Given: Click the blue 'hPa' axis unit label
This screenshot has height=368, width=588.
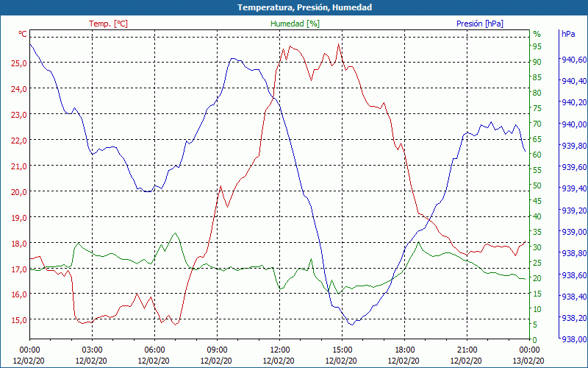Looking at the screenshot, I should tap(568, 34).
